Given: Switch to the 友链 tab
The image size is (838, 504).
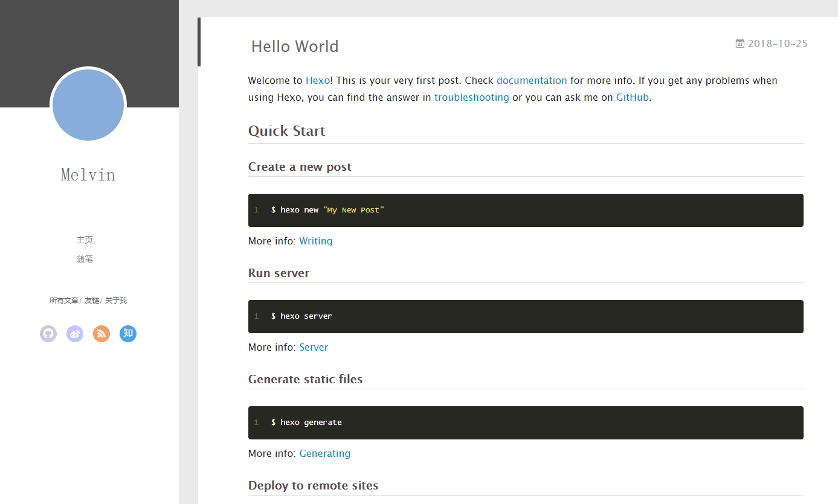Looking at the screenshot, I should tap(92, 300).
